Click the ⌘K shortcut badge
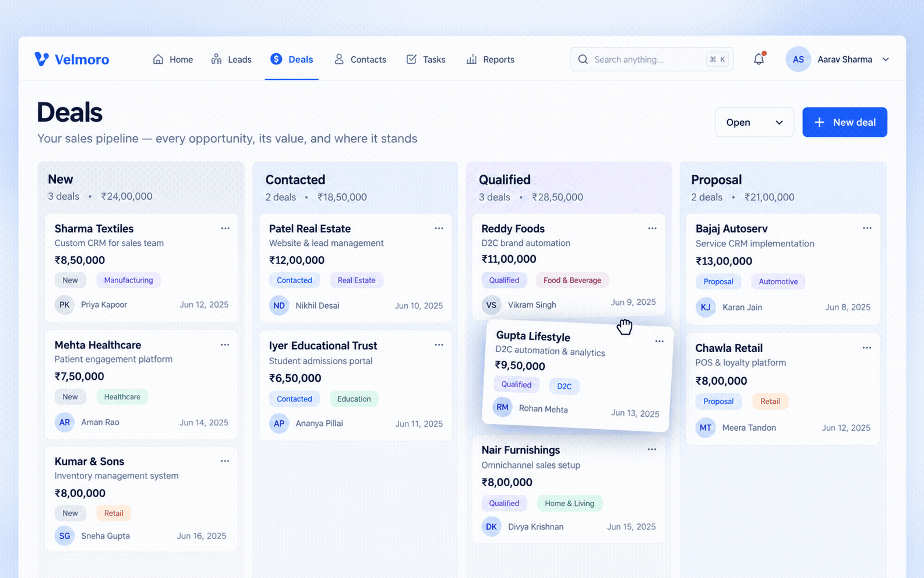Screen dimensions: 924x578 (x=718, y=59)
